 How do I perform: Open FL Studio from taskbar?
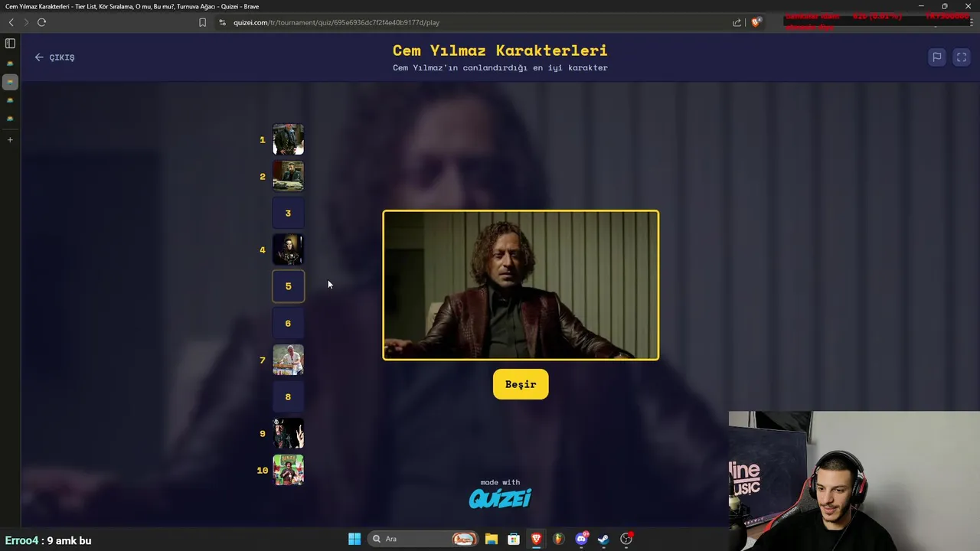click(559, 539)
